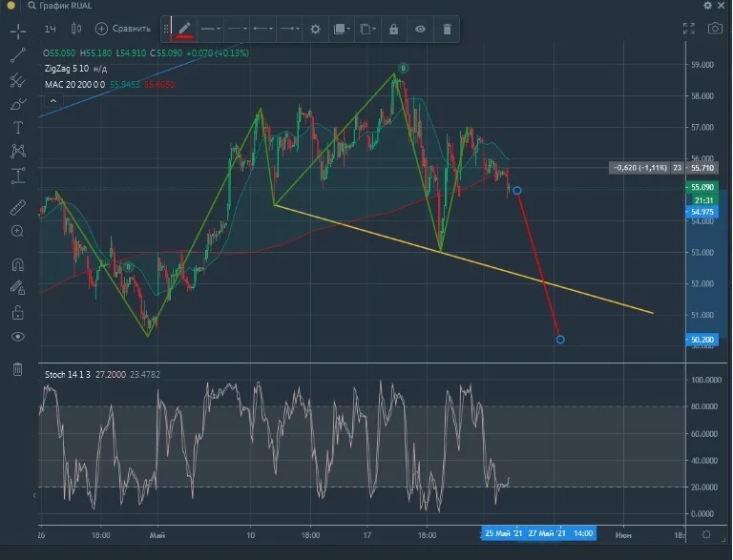The image size is (733, 560).
Task: Change the 1Ч time interval
Action: tap(50, 29)
